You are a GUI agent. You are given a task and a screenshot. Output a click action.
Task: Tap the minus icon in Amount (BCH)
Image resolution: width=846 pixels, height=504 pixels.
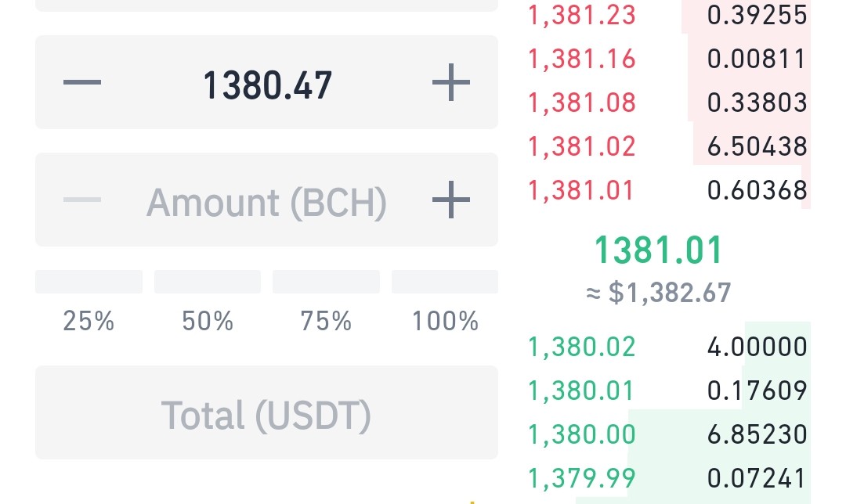[82, 200]
